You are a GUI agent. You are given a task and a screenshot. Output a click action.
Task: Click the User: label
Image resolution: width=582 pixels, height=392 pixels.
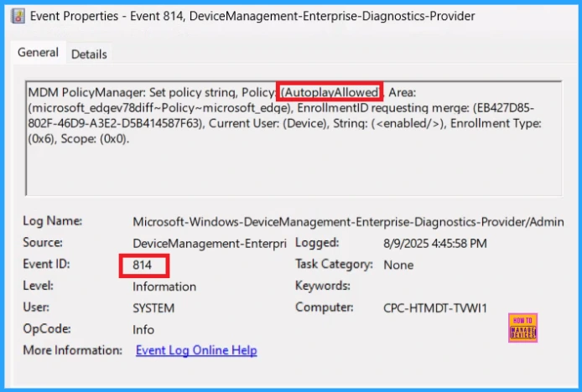click(36, 307)
